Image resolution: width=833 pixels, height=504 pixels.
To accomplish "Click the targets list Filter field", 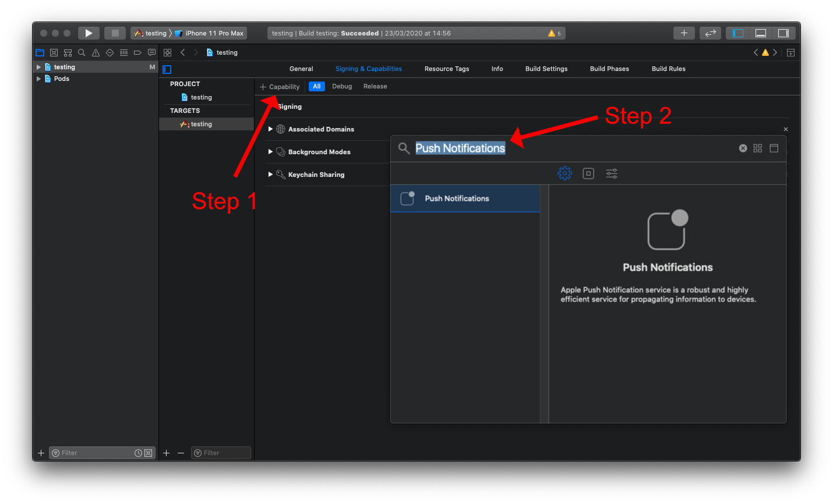I will 221,453.
